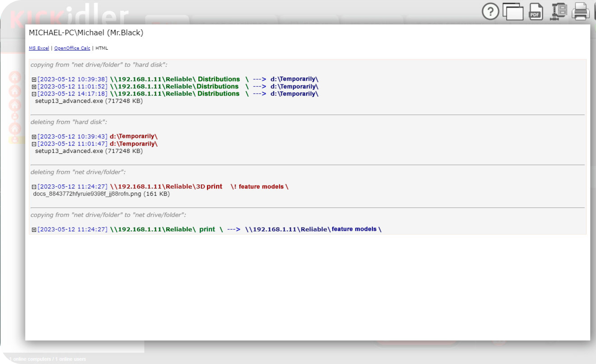Expand the 11:24:27 net-to-net copy entry

click(x=34, y=230)
